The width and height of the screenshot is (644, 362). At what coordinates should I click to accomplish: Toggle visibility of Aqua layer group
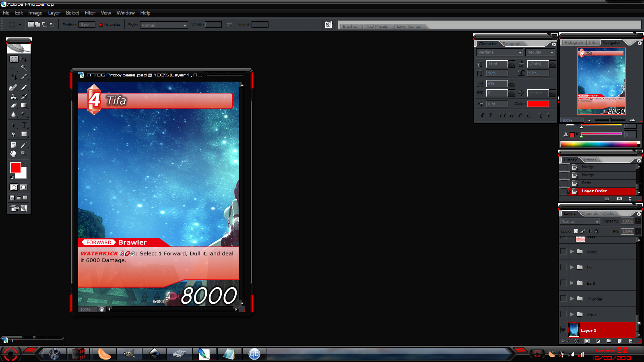coord(563,314)
